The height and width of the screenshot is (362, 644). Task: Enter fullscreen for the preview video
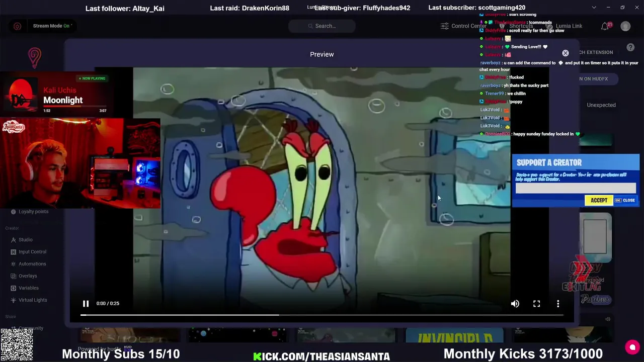click(x=537, y=304)
